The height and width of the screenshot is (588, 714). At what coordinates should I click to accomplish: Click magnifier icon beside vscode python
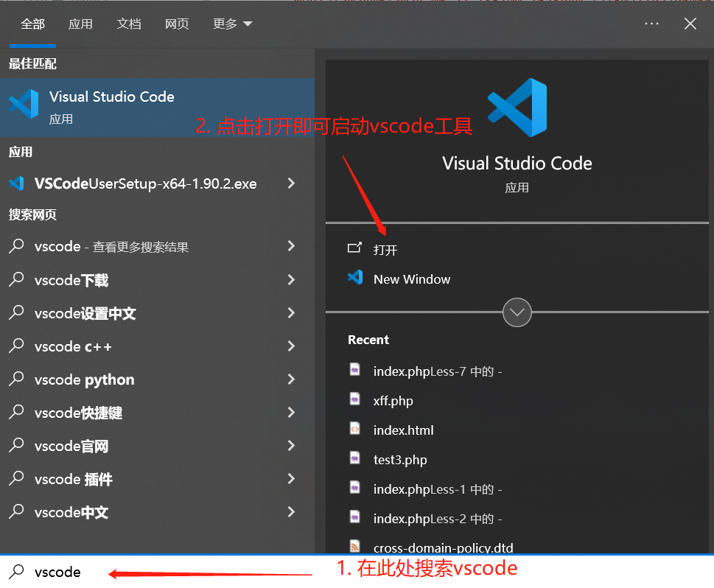click(16, 379)
